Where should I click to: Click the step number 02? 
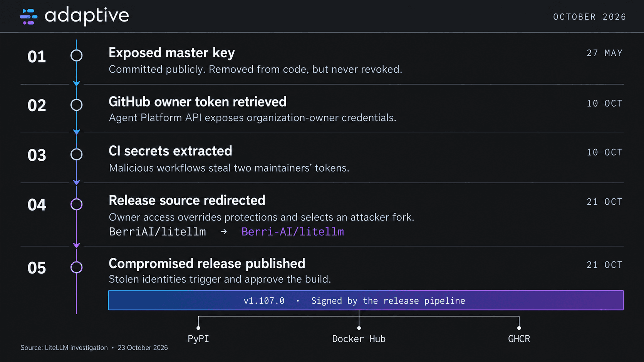point(37,105)
